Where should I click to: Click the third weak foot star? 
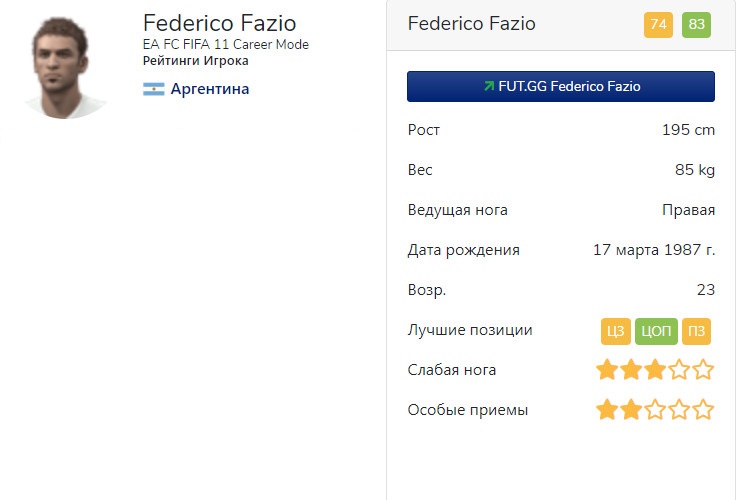(x=655, y=370)
